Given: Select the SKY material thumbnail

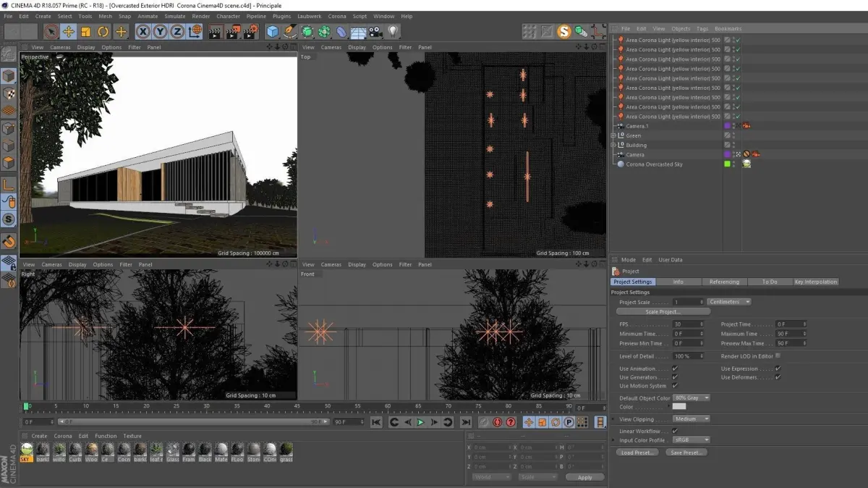Looking at the screenshot, I should point(27,452).
